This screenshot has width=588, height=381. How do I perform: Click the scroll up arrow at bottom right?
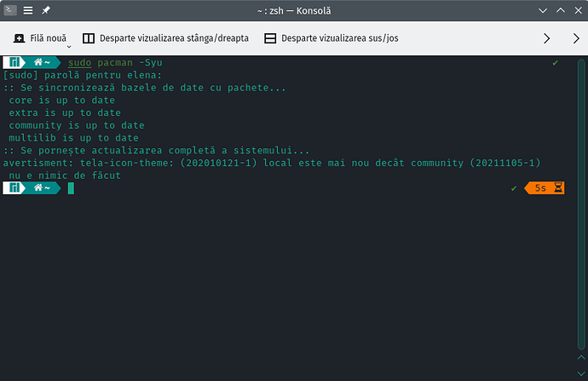click(581, 357)
